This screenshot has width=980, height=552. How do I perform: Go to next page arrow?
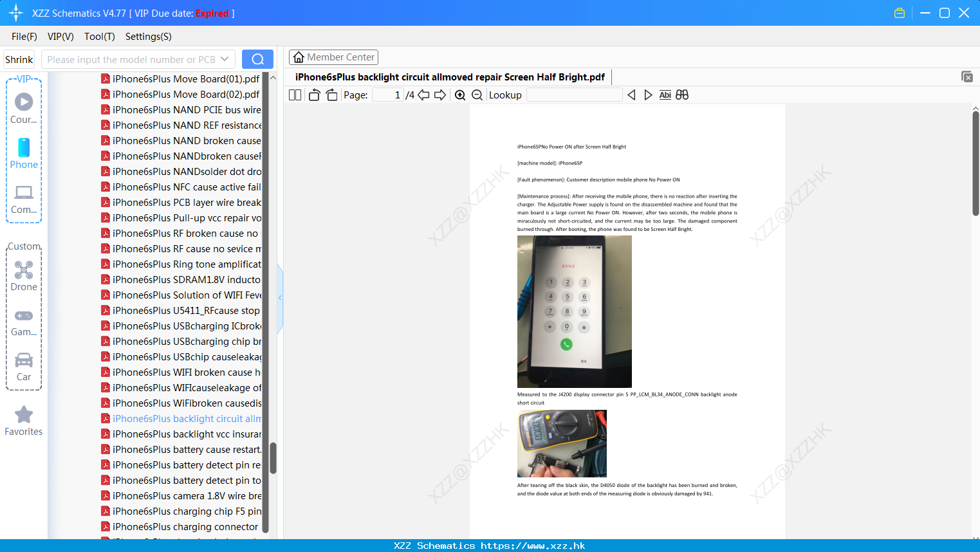pyautogui.click(x=440, y=95)
